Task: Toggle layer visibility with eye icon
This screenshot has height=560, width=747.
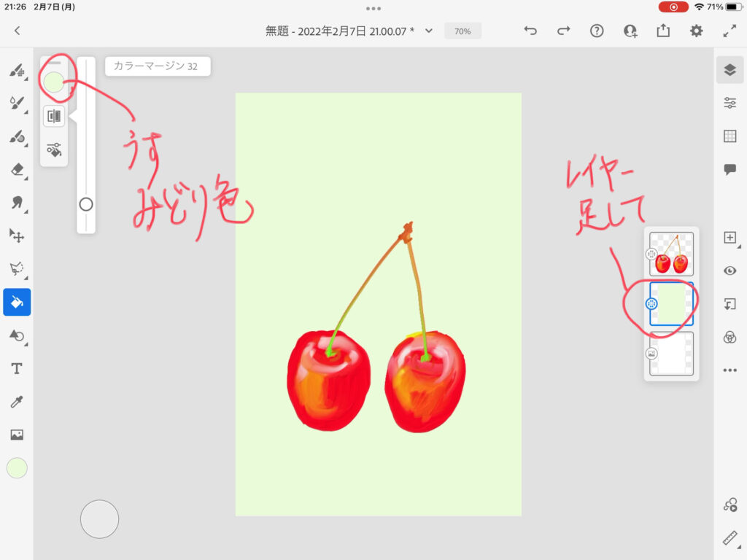Action: (x=729, y=271)
